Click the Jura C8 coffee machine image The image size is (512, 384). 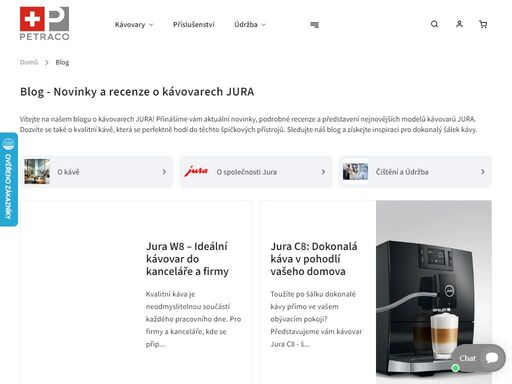tap(434, 292)
